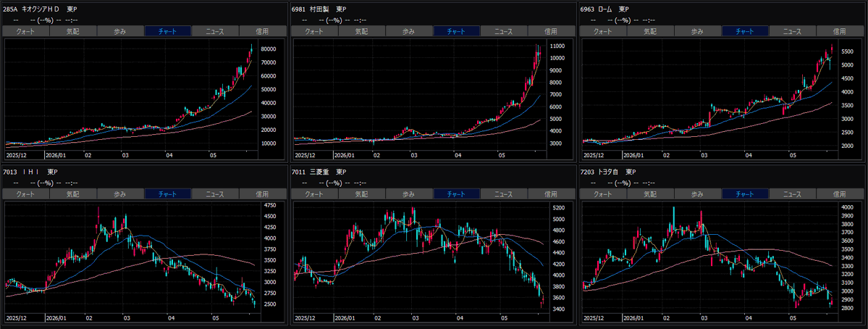
Task: Click the 7203 トヨタ自 panel title
Action: (608, 172)
